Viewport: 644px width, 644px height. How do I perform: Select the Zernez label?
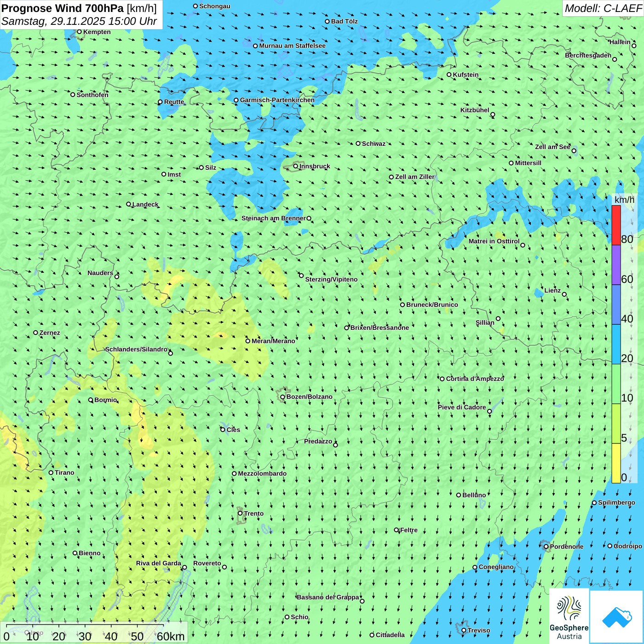point(50,333)
